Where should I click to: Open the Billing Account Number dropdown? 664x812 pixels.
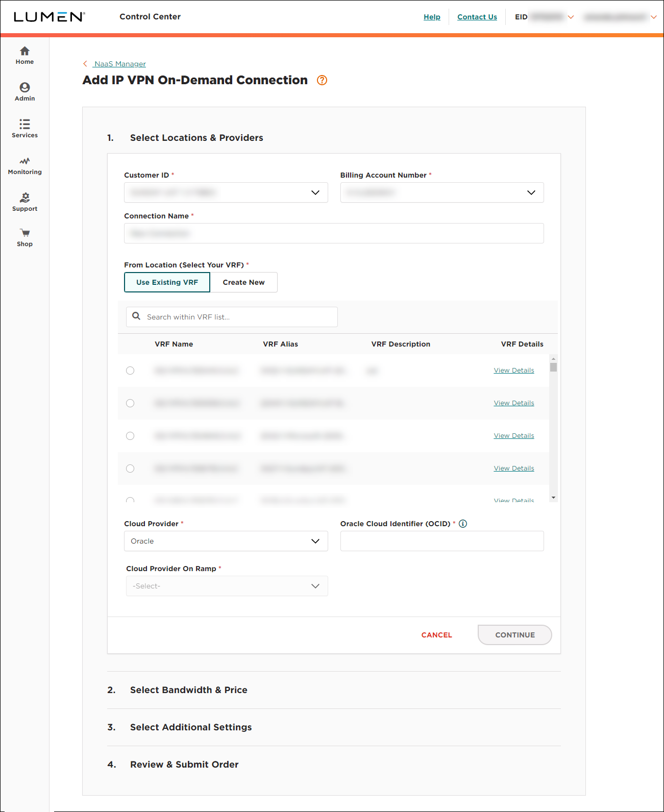point(442,192)
